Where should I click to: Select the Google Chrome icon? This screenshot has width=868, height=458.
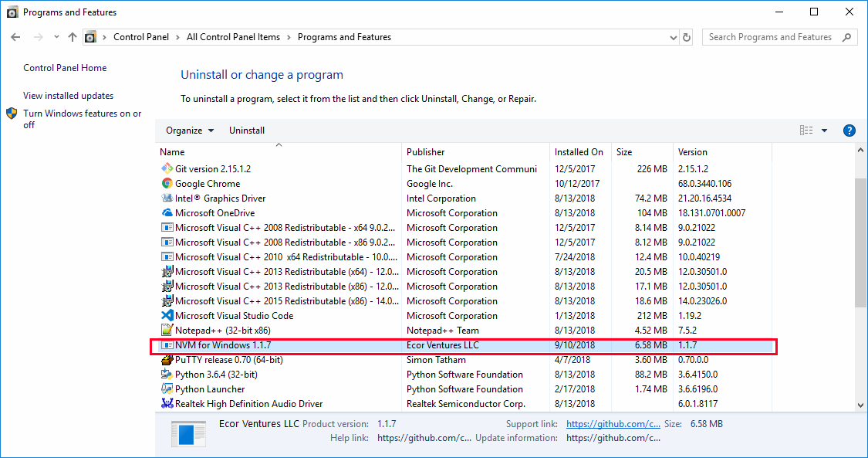pyautogui.click(x=167, y=183)
